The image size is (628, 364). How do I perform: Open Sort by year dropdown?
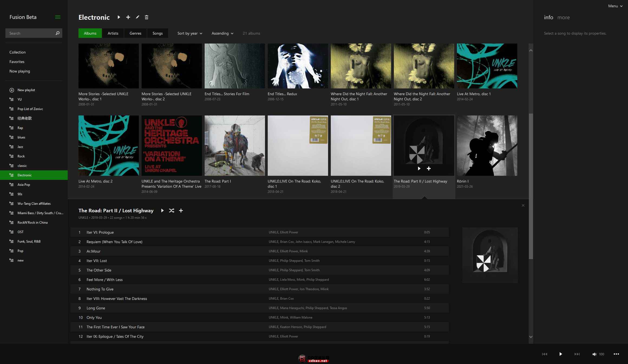190,33
